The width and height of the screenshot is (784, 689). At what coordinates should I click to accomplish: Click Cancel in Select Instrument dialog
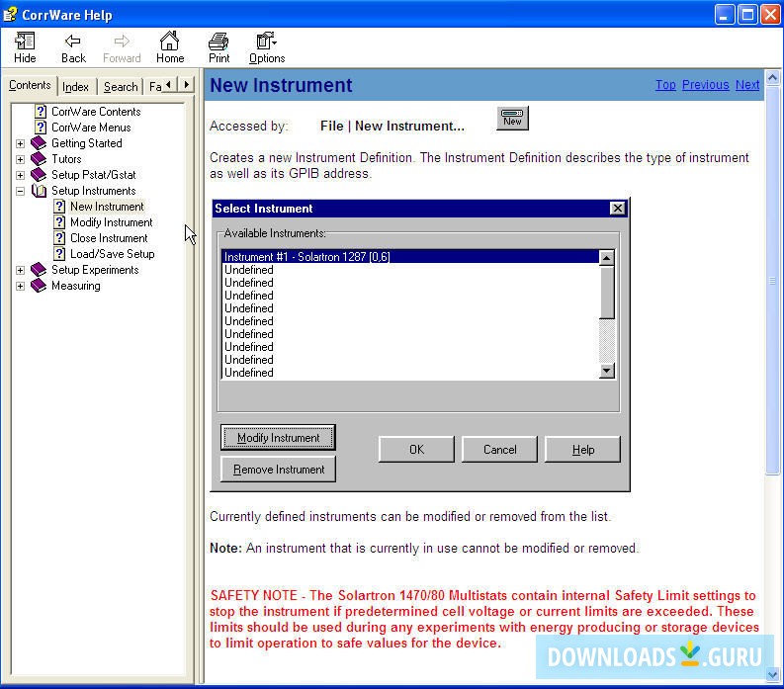[x=499, y=449]
